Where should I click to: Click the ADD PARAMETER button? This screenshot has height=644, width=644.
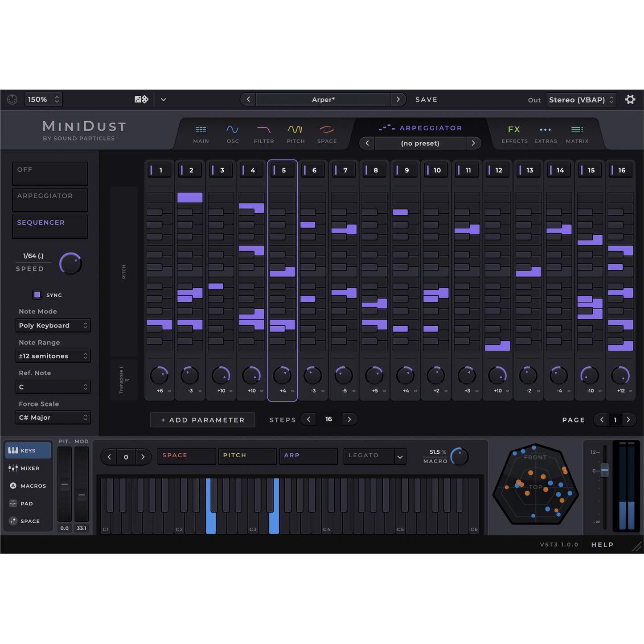[202, 420]
